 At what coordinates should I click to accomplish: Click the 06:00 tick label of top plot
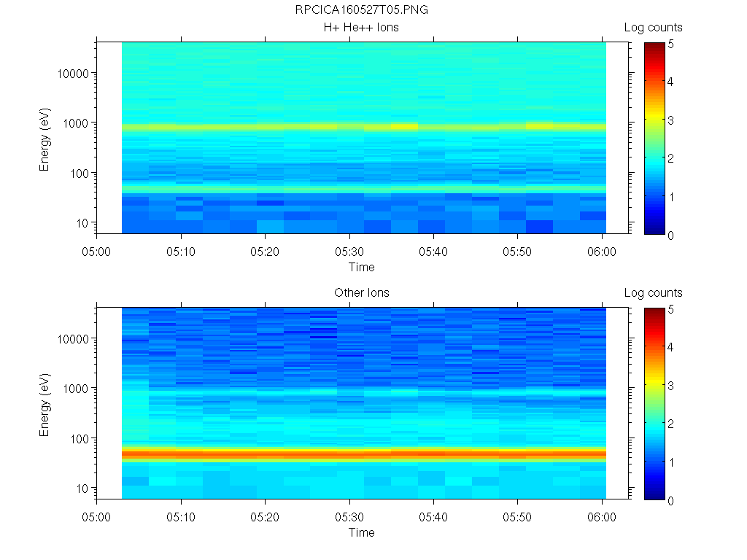[602, 252]
